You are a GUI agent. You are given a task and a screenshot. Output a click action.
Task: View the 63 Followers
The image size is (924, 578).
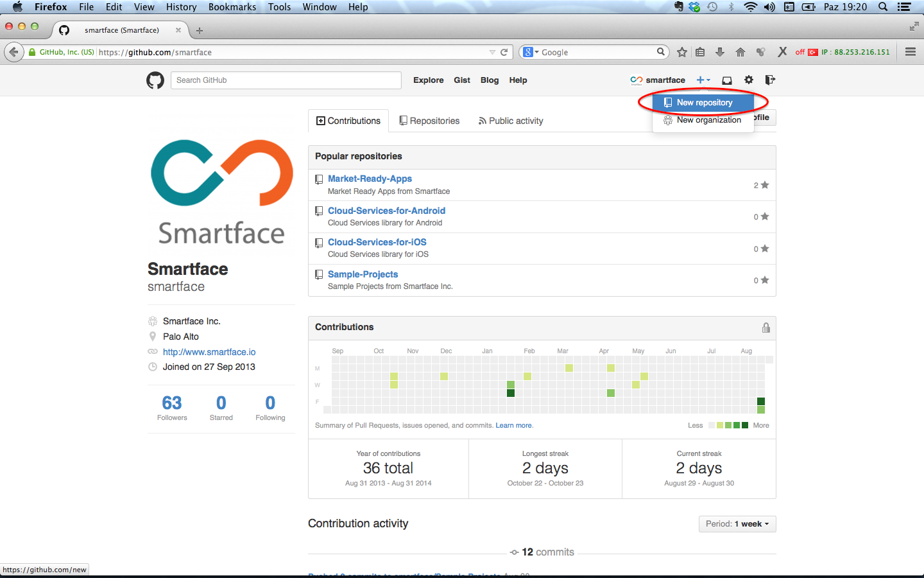(x=172, y=408)
